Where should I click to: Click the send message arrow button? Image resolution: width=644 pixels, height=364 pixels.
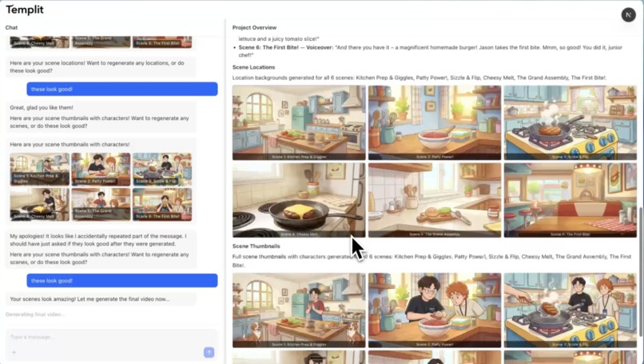coord(209,352)
